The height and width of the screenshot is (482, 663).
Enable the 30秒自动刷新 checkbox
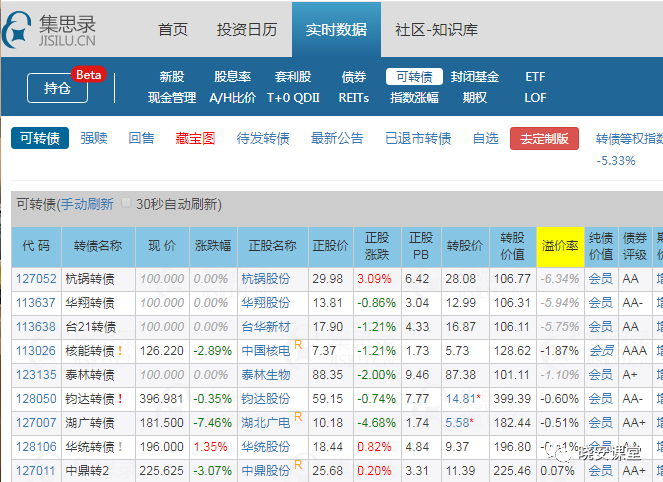pyautogui.click(x=126, y=203)
